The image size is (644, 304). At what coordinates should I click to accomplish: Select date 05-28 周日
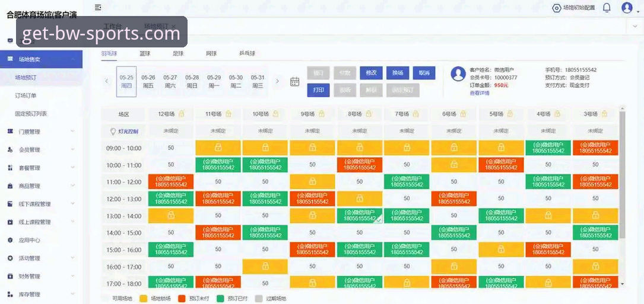coord(192,82)
